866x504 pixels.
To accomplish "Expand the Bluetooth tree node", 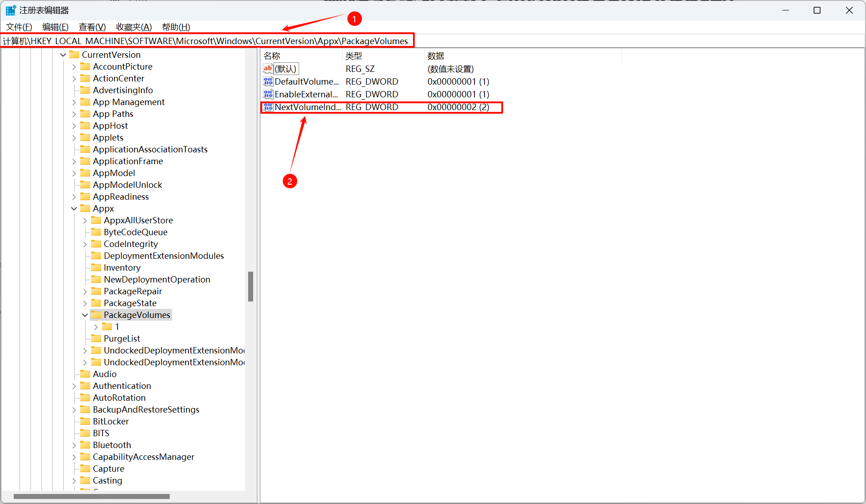I will tap(74, 445).
